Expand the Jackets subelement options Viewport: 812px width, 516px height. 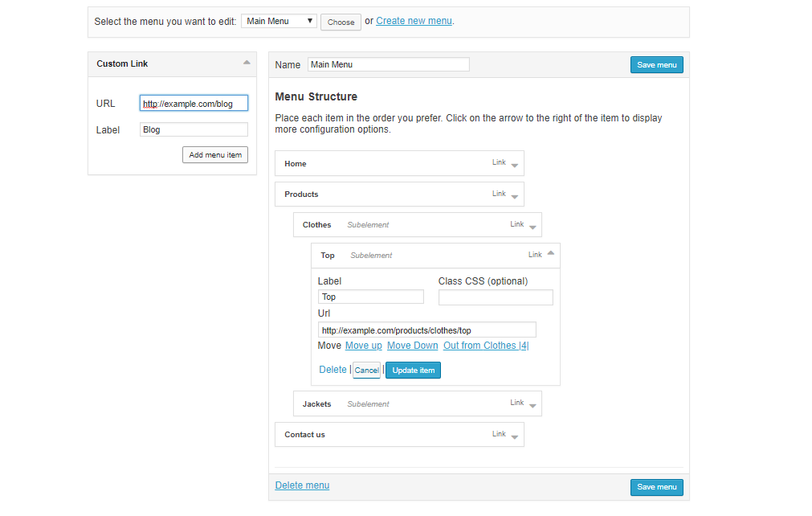[532, 405]
